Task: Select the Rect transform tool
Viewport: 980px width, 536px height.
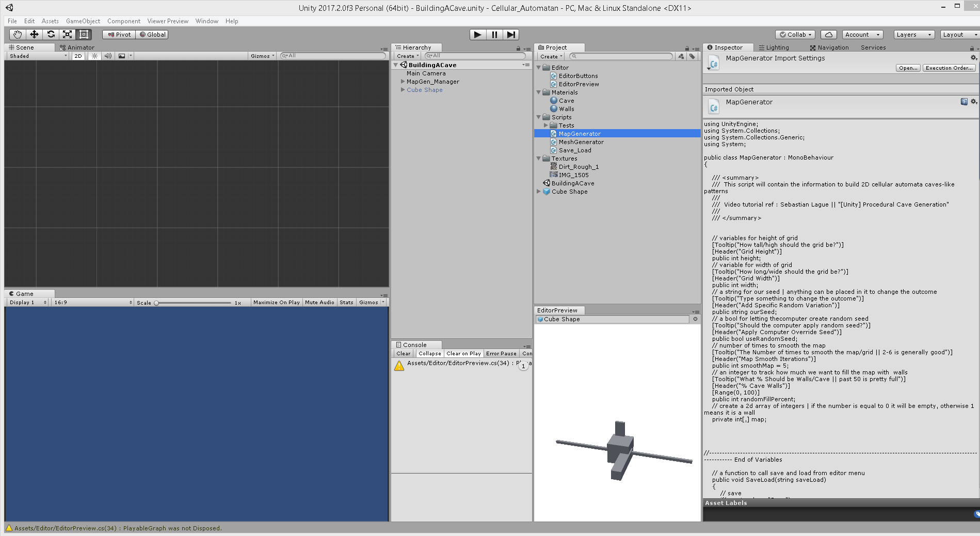Action: (84, 35)
